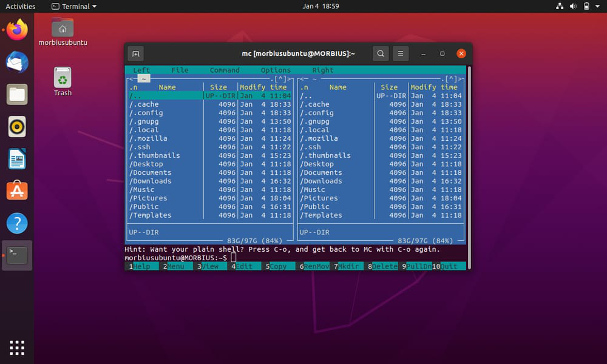
Task: Launch Thunderbird mail from the dock
Action: click(17, 62)
